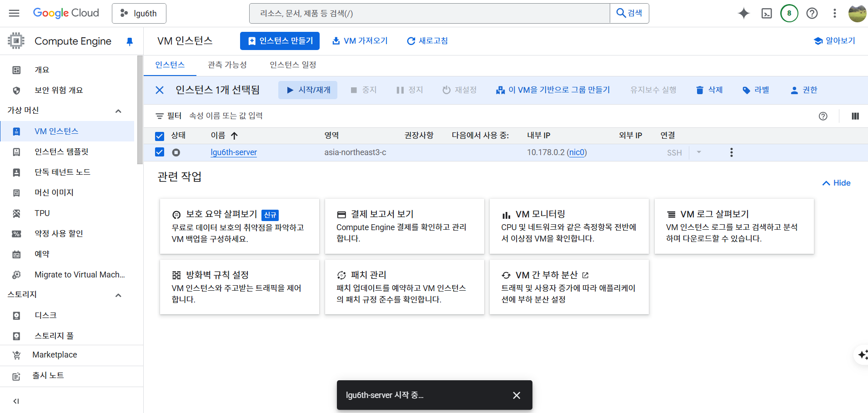
Task: Open 개요 in the sidebar
Action: click(67, 70)
